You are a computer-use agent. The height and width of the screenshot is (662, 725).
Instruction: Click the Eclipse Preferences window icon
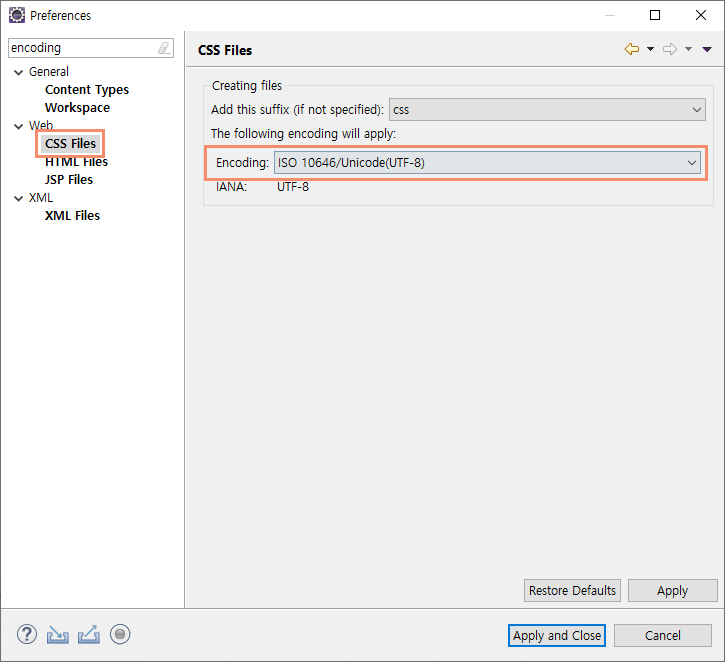tap(17, 15)
